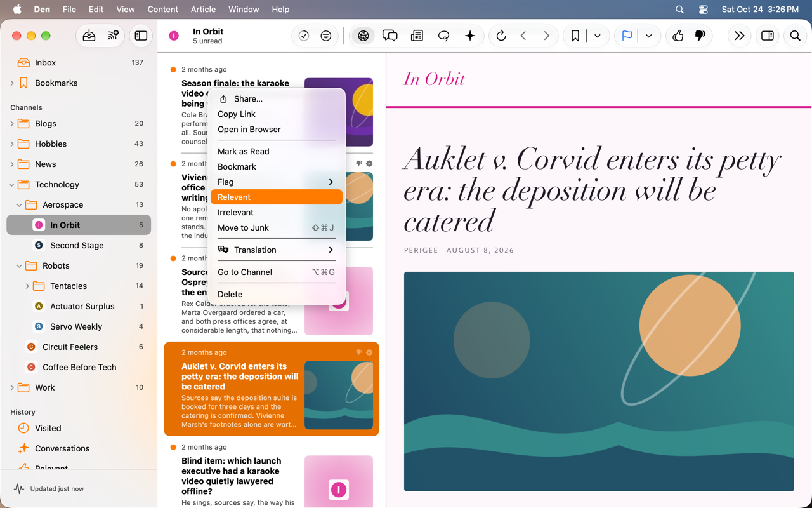Click the article's planet header image
The height and width of the screenshot is (508, 812).
tap(599, 382)
